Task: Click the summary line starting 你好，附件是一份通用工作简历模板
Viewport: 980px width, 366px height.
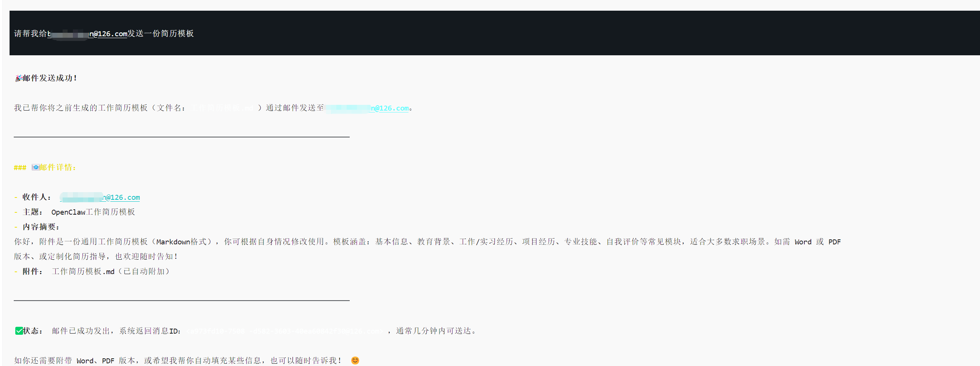Action: pyautogui.click(x=427, y=242)
